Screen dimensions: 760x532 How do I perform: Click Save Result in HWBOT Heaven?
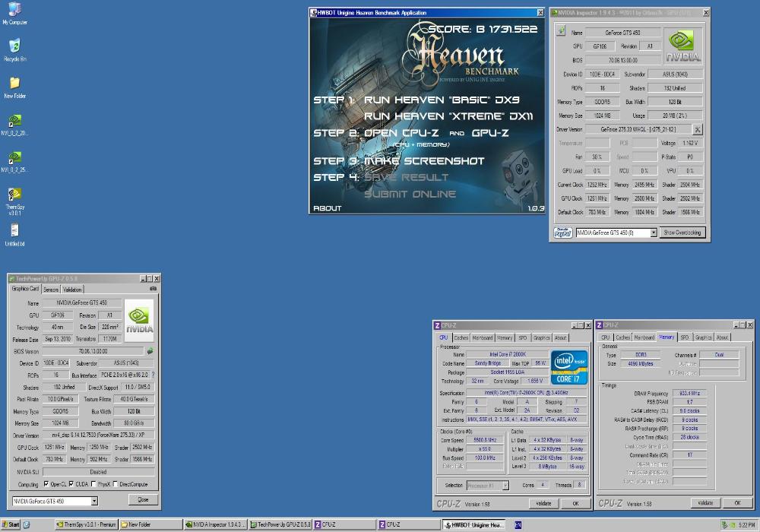(x=406, y=177)
